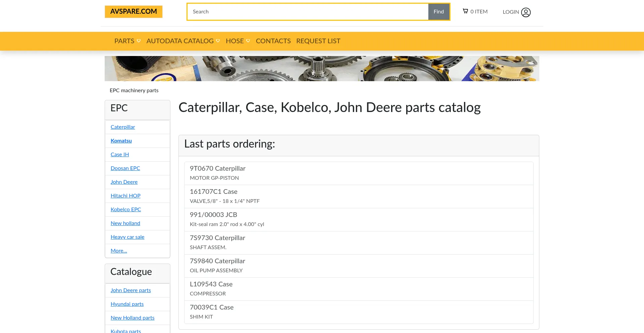Open the Case IH link
The image size is (644, 333).
click(120, 155)
